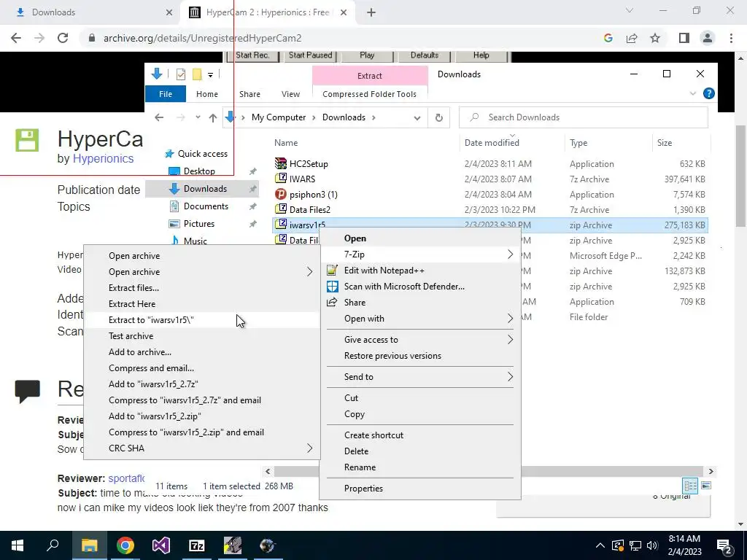This screenshot has height=560, width=747.
Task: Click the Search Downloads field
Action: pos(583,117)
